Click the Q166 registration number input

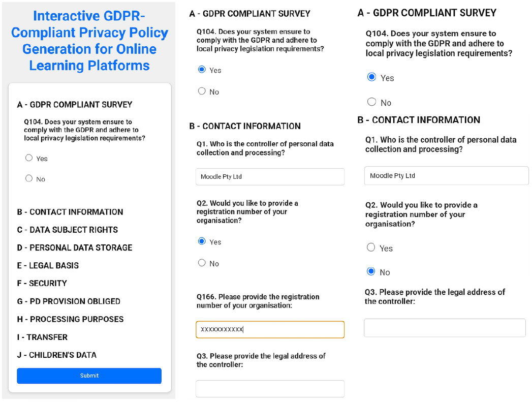(x=270, y=329)
